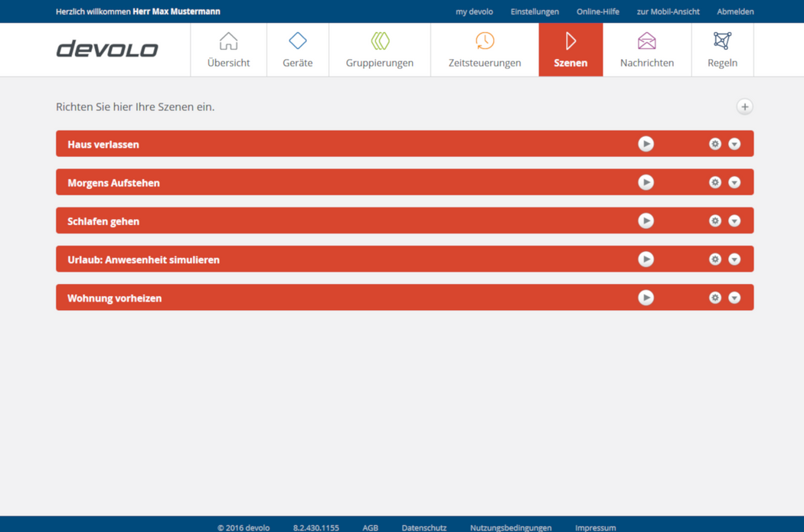Run the Haus verlassen scene
This screenshot has height=532, width=804.
pos(645,144)
